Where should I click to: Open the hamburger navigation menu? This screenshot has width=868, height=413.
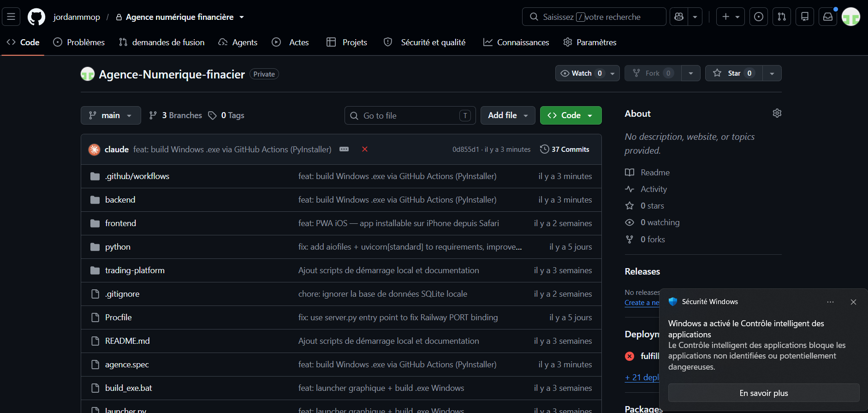11,17
